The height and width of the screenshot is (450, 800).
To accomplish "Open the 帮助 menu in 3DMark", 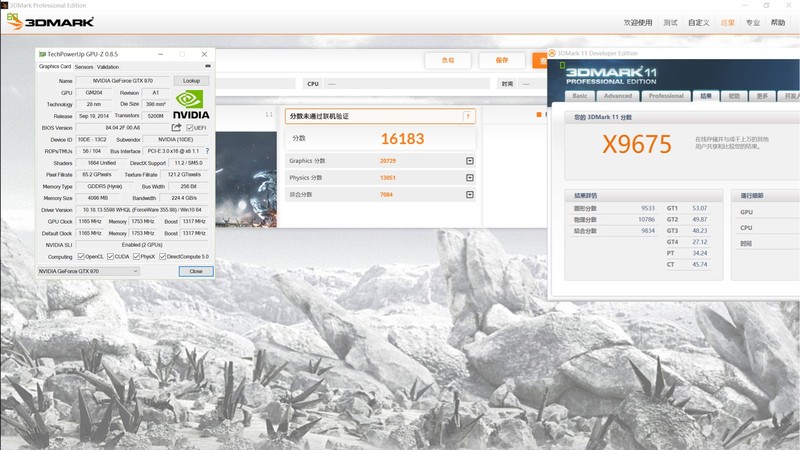I will pyautogui.click(x=778, y=22).
